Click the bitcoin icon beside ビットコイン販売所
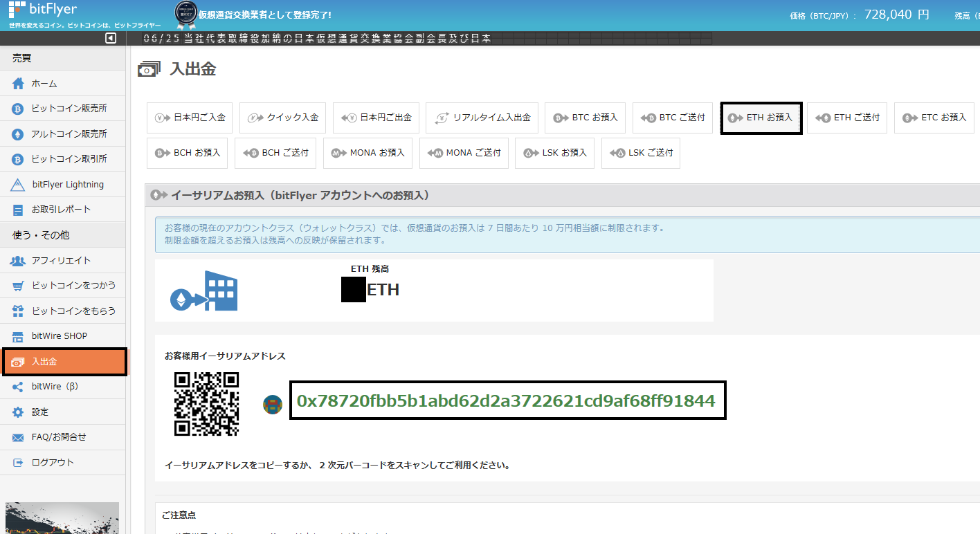Screen dimensions: 980x534 [x=18, y=109]
